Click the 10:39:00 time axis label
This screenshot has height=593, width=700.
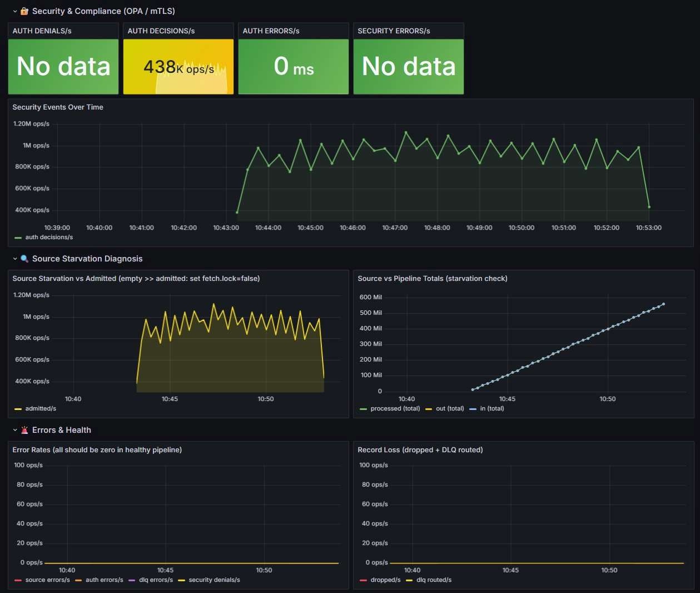pos(57,228)
